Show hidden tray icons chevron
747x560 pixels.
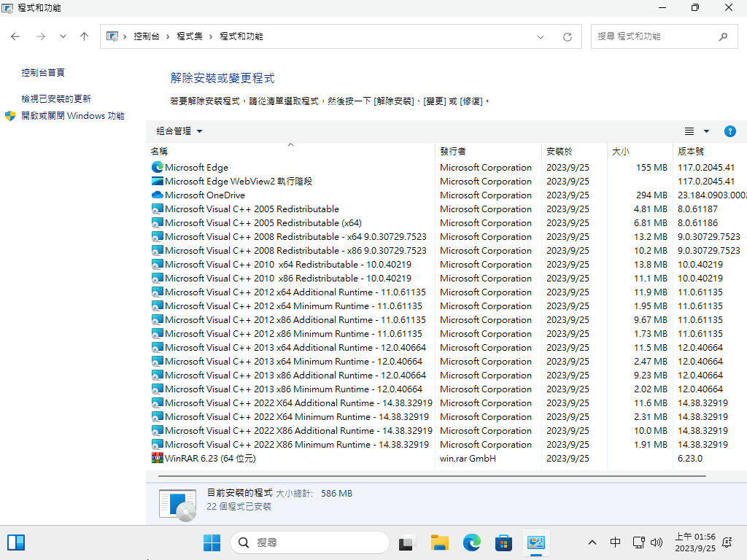[592, 542]
